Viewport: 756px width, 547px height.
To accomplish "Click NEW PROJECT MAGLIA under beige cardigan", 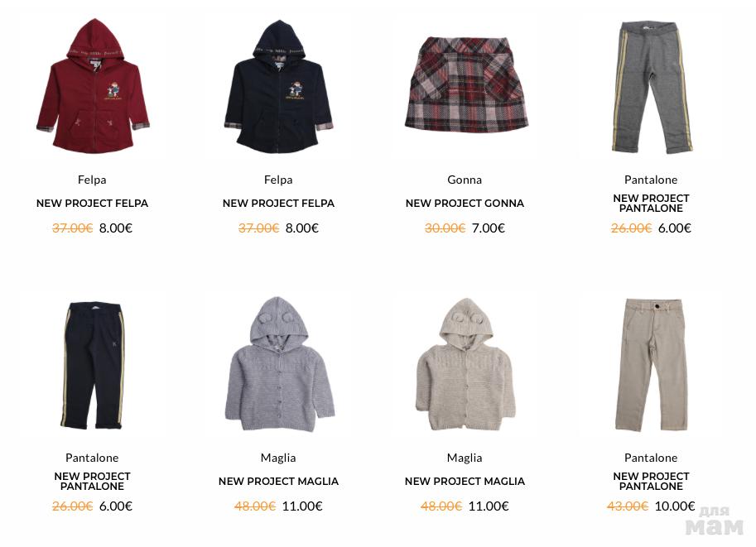I will pyautogui.click(x=465, y=482).
